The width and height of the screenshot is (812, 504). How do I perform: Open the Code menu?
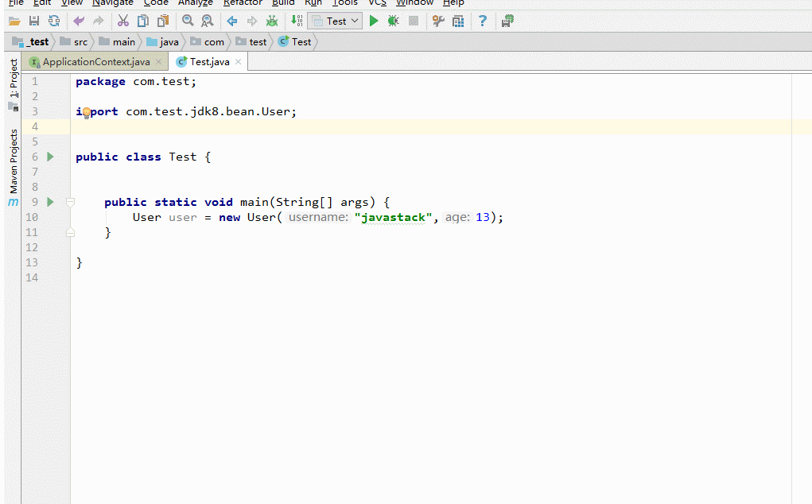(x=156, y=3)
